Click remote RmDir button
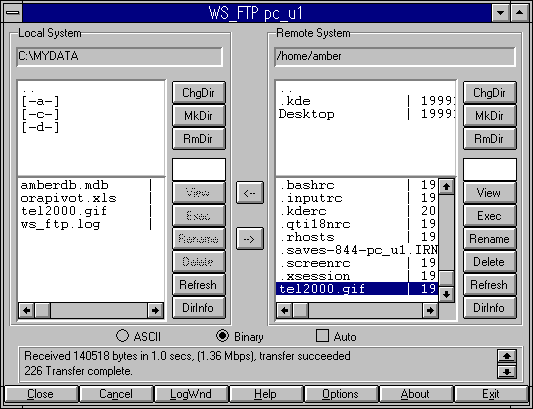This screenshot has height=409, width=533. coord(489,138)
